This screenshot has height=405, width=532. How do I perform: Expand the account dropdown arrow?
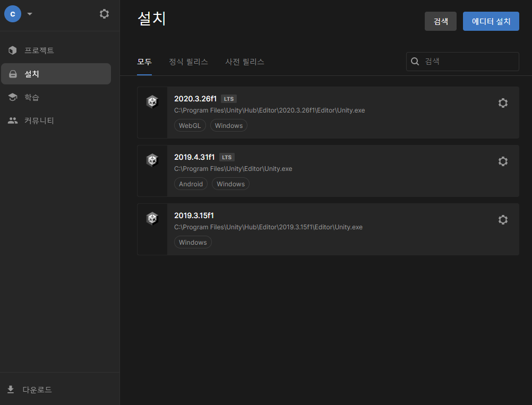pyautogui.click(x=30, y=14)
